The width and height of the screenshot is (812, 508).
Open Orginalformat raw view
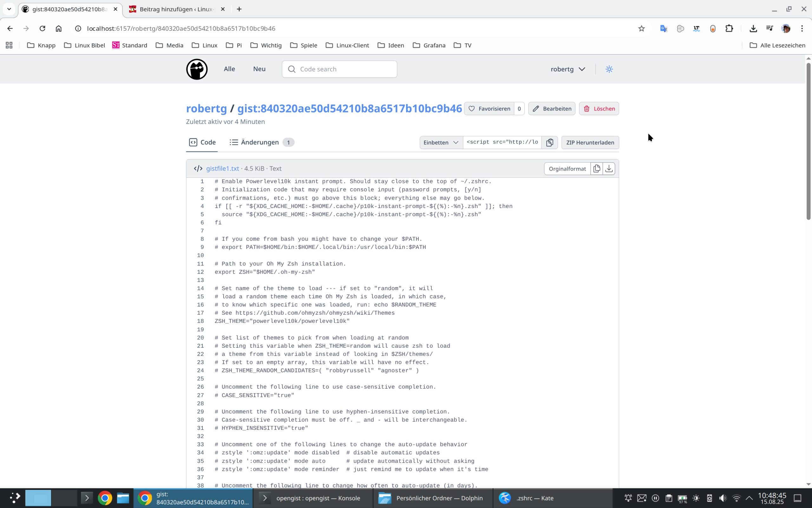tap(567, 169)
